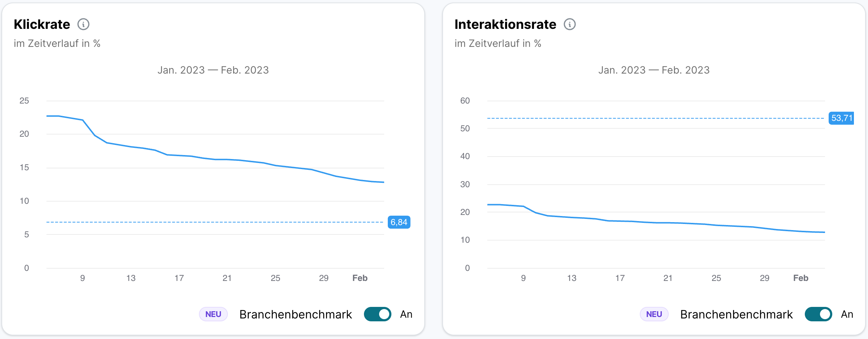Click the info circle beside Interaktionsrate heading

coord(570,25)
